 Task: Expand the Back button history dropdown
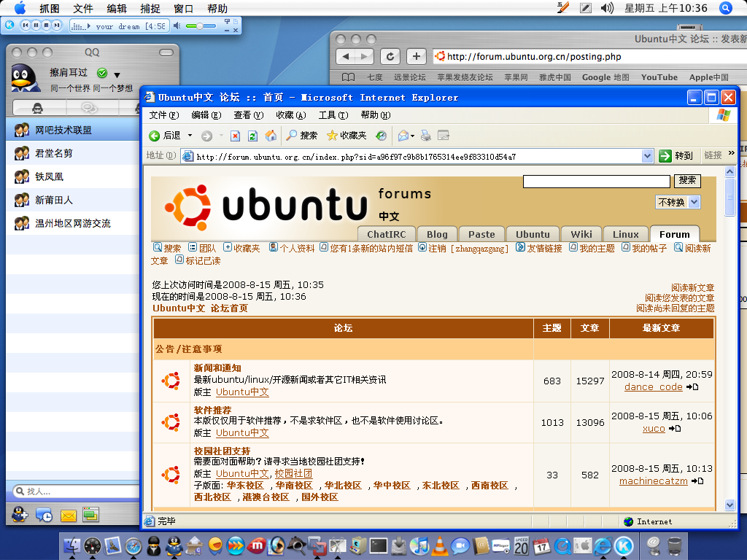[x=190, y=136]
